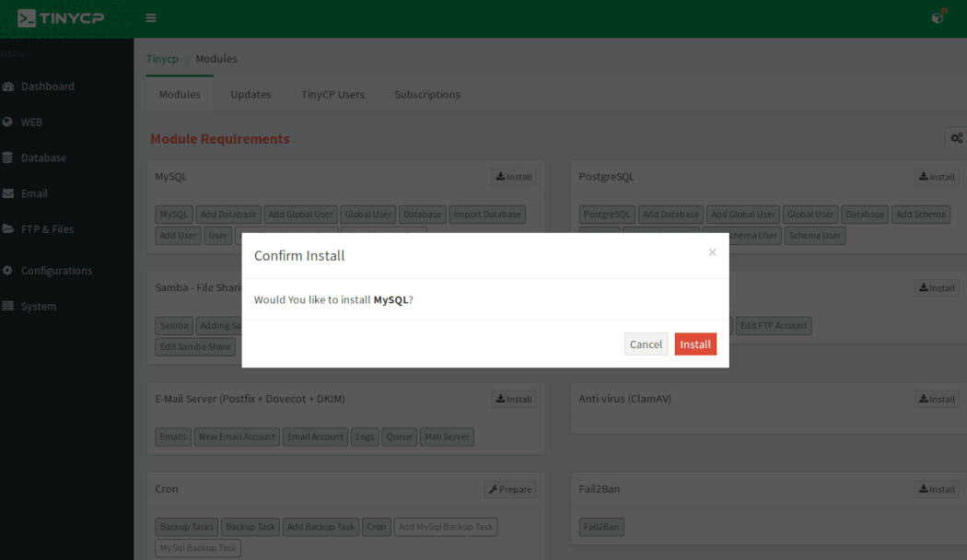967x560 pixels.
Task: Click Install beside Edit FTP Account row
Action: tap(937, 288)
